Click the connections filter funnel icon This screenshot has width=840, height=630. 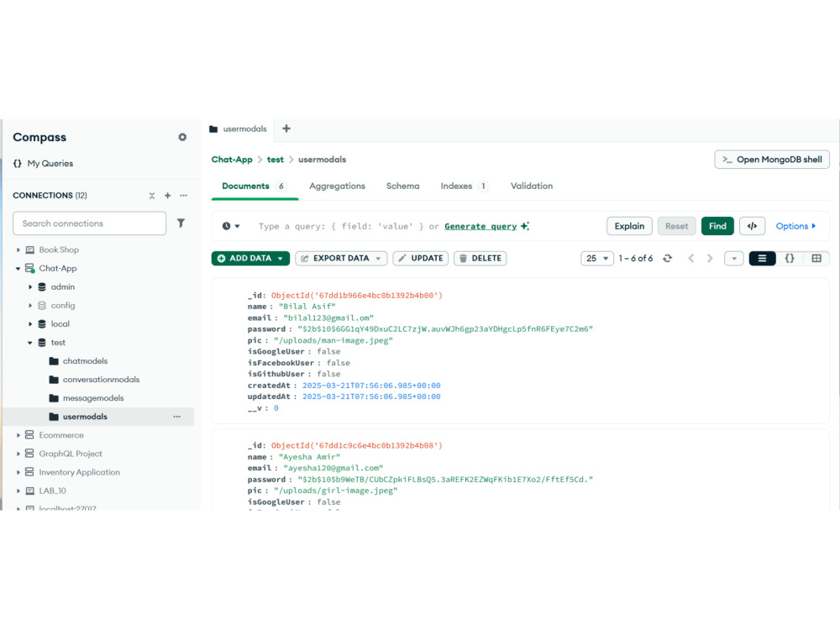(181, 223)
